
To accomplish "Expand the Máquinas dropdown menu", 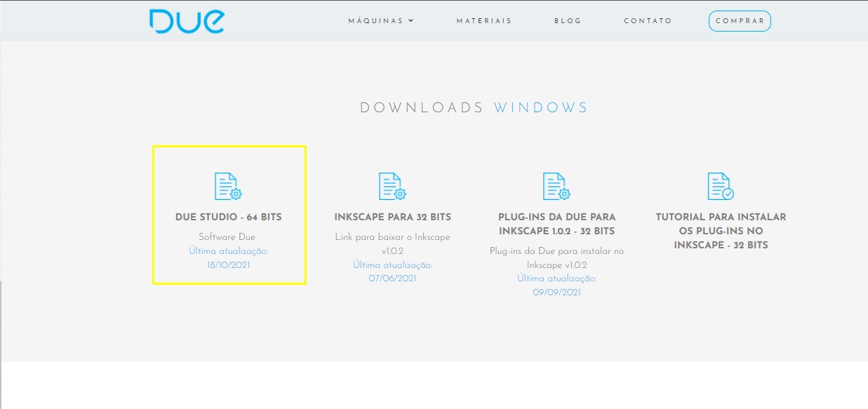I will click(381, 21).
